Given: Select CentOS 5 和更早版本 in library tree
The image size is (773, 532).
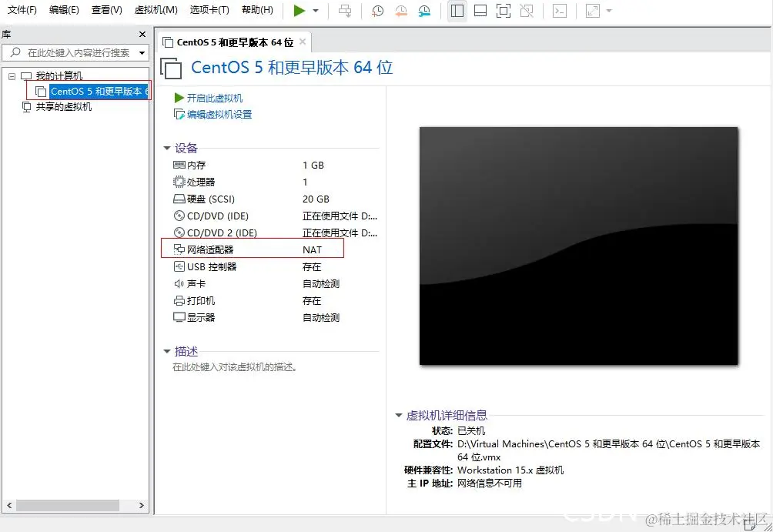Looking at the screenshot, I should 99,92.
